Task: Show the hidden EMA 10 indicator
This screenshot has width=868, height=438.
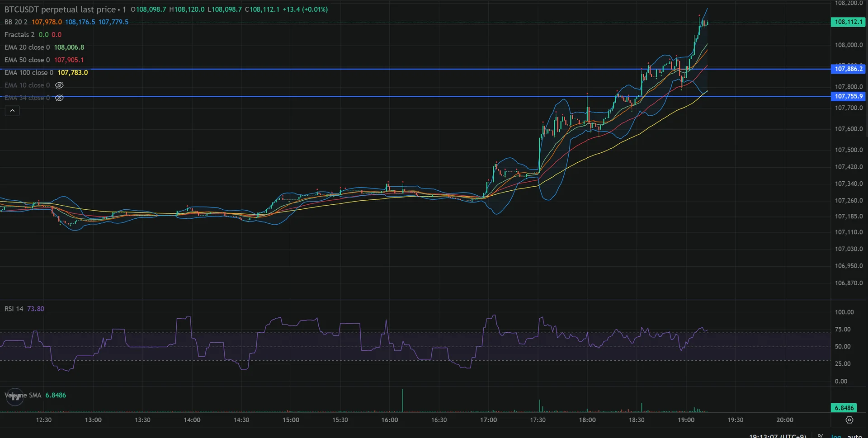Action: click(59, 85)
